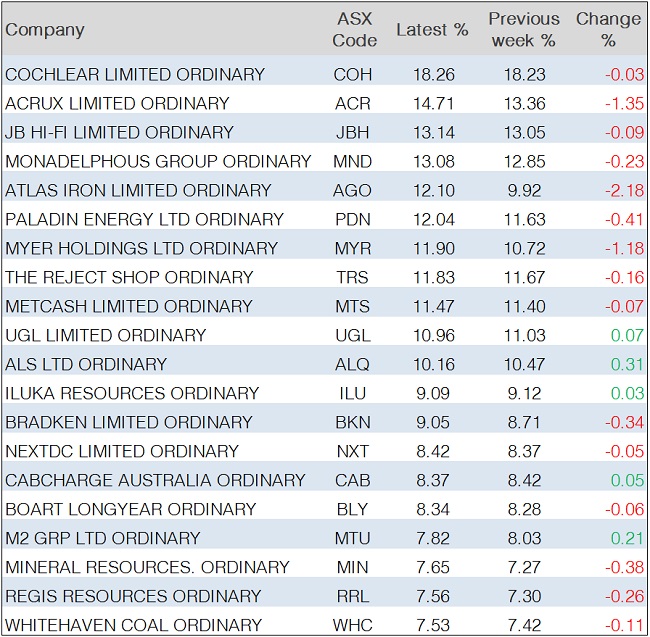Viewport: 650px width, 637px height.
Task: Select WHITEHAVEN COAL ORDINARY row
Action: click(133, 625)
